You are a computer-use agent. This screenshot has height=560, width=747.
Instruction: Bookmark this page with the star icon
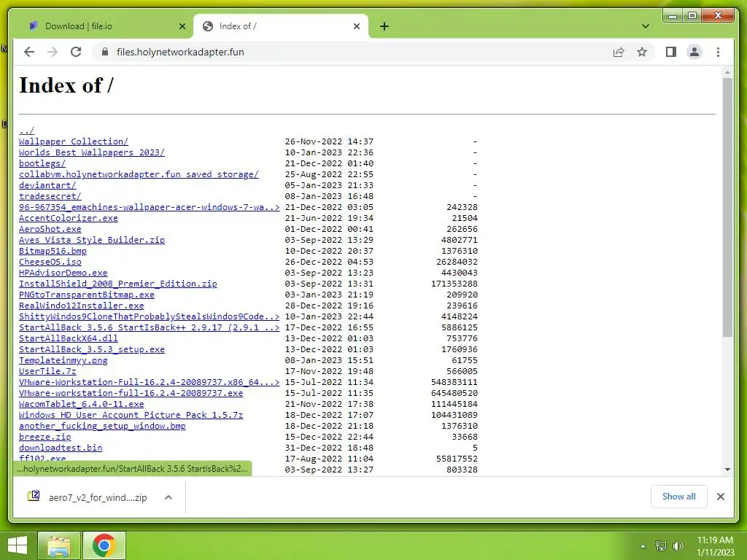pos(642,52)
